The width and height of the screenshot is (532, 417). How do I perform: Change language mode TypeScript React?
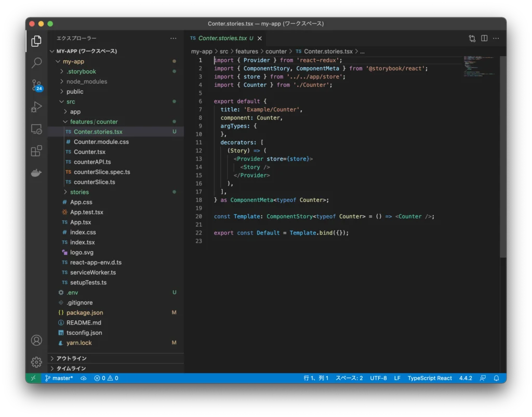[x=430, y=378]
